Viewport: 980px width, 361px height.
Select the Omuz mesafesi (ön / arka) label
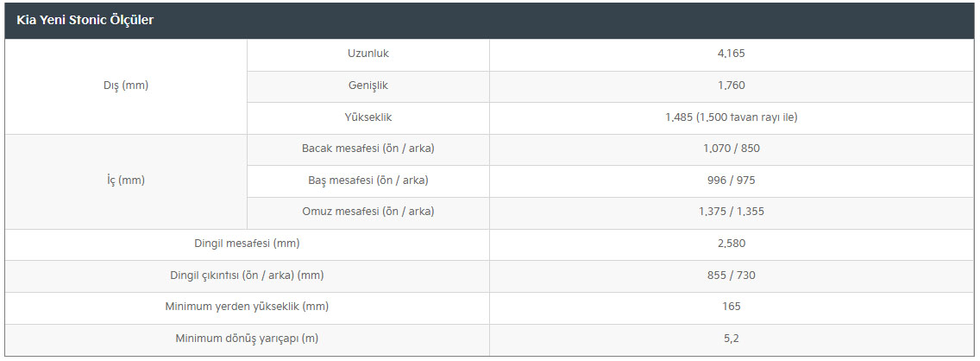pyautogui.click(x=367, y=212)
